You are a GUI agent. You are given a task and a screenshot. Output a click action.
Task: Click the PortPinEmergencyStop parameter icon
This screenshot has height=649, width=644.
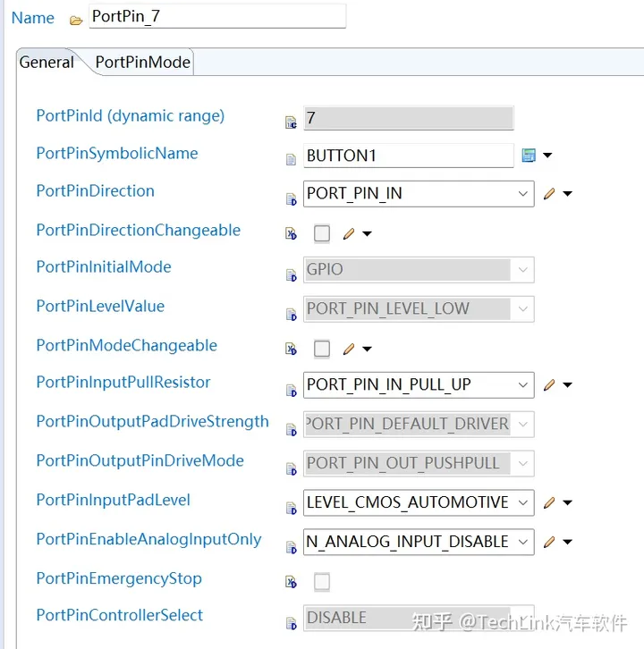click(292, 582)
